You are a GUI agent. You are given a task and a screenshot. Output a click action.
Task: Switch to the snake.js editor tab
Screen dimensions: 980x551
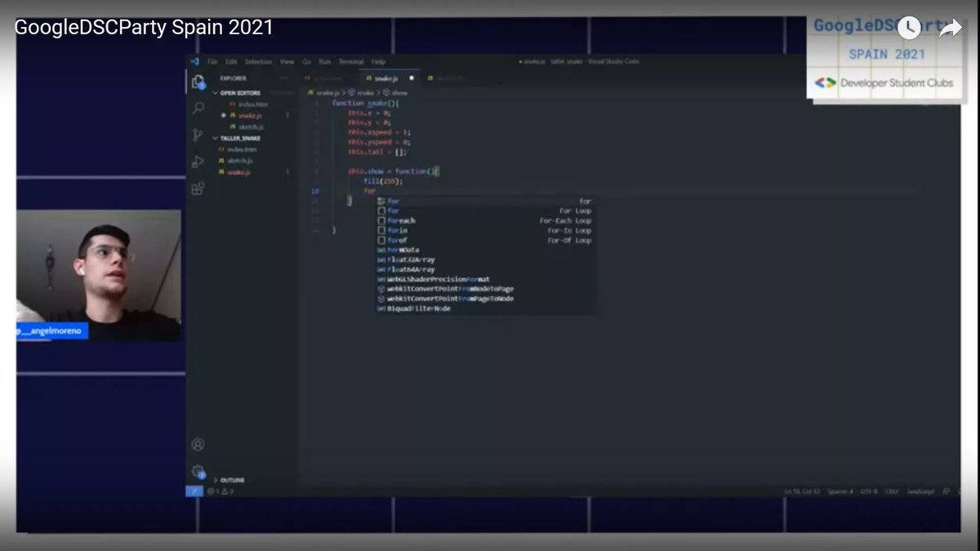pyautogui.click(x=390, y=78)
